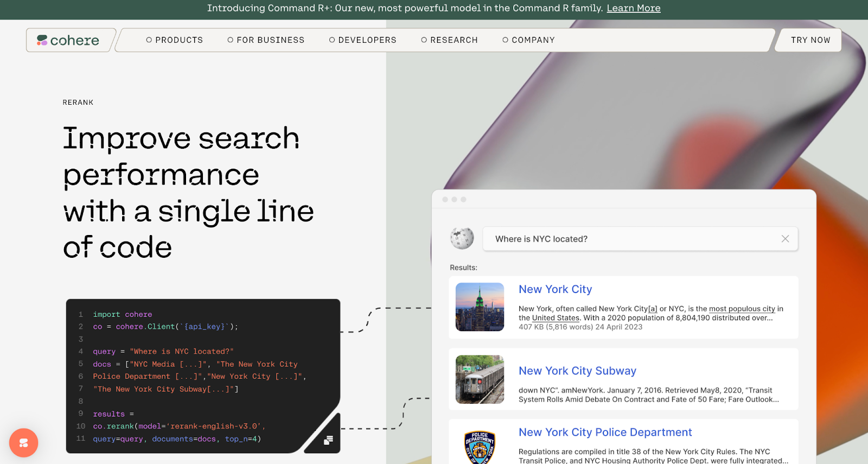The width and height of the screenshot is (868, 464).
Task: Expand the Developers menu
Action: 362,40
